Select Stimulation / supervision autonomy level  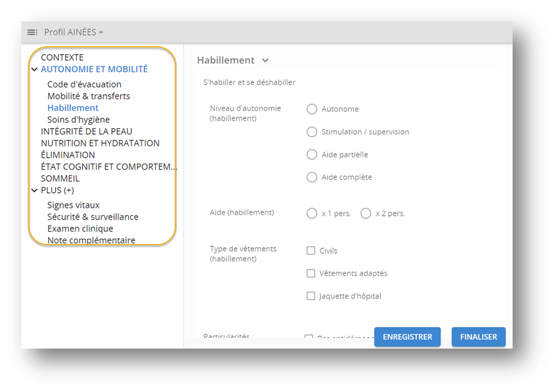click(x=311, y=132)
